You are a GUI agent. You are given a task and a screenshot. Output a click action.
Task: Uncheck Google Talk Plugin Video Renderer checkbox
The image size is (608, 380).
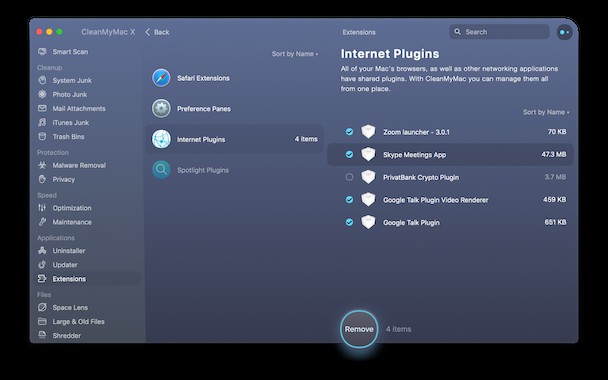(x=349, y=200)
